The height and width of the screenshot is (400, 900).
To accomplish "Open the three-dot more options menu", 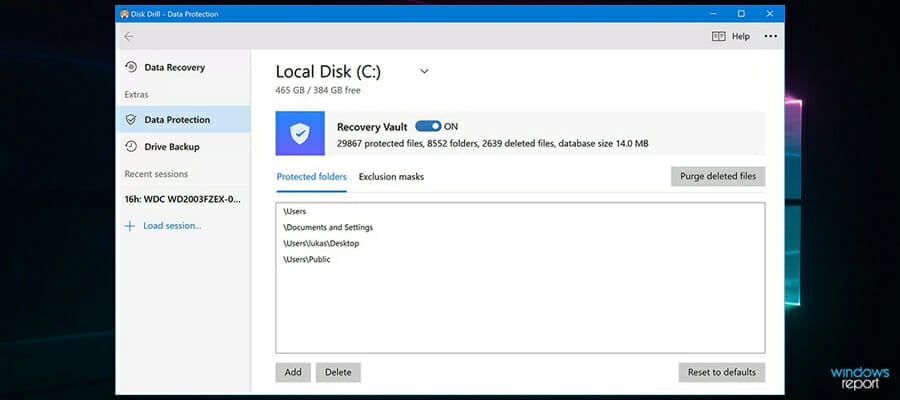I will click(770, 36).
